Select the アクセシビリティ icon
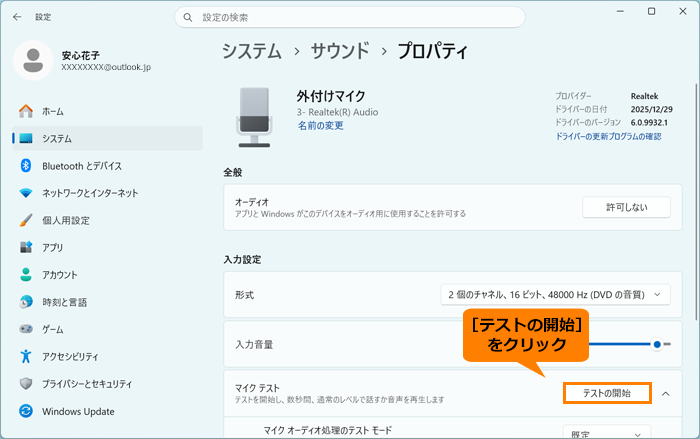Viewport: 700px width, 439px height. point(26,356)
